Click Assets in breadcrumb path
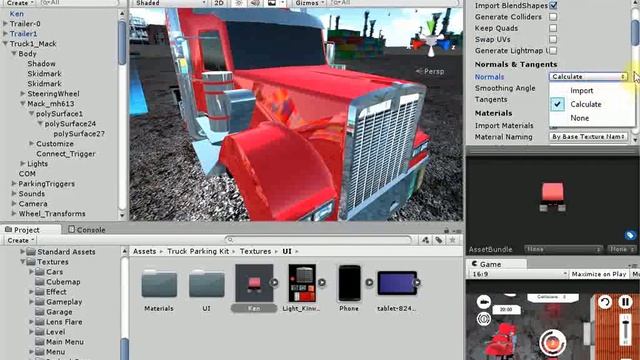This screenshot has height=360, width=640. 144,251
